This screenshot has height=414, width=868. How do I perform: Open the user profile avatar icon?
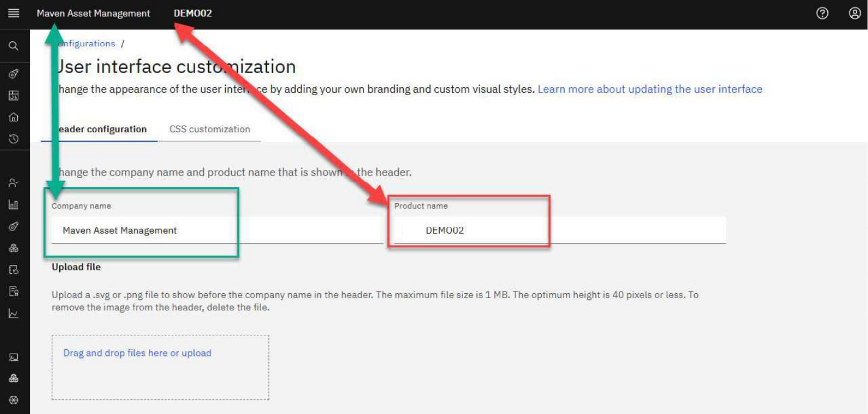pyautogui.click(x=855, y=13)
